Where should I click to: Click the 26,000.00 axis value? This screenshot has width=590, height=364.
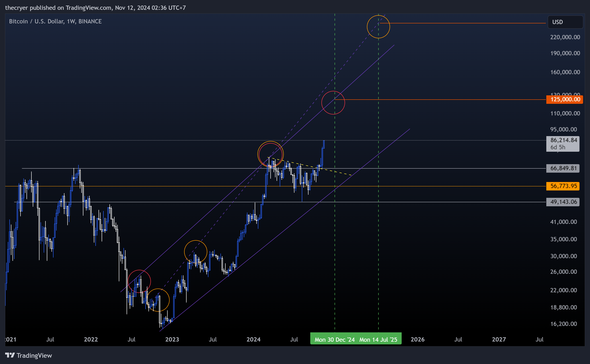[x=563, y=272]
